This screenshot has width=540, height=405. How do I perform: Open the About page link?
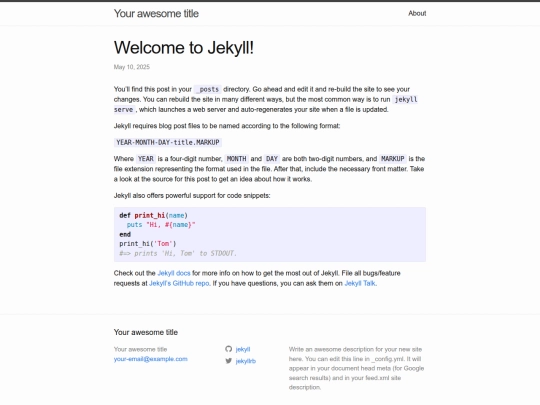coord(417,13)
